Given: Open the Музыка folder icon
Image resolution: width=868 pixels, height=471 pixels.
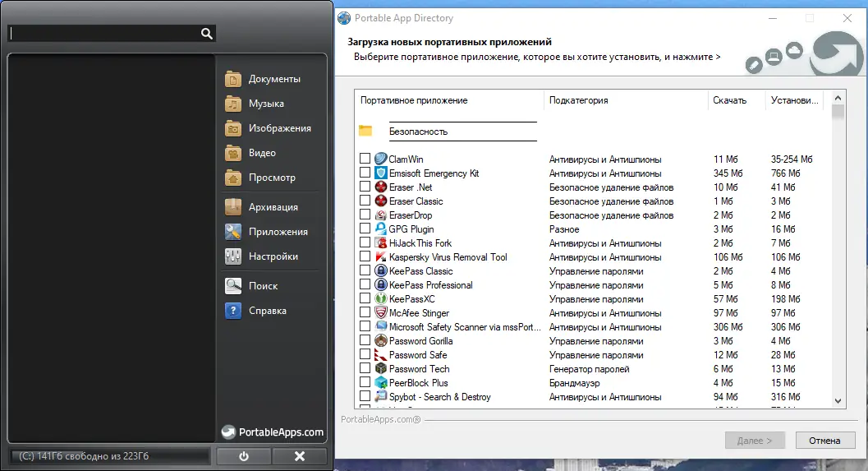Looking at the screenshot, I should (233, 104).
